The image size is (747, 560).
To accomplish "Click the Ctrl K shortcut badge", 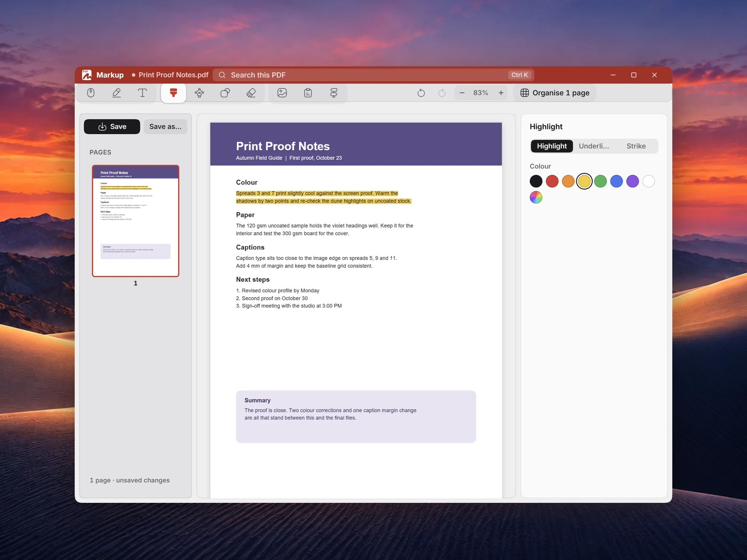I will coord(520,75).
